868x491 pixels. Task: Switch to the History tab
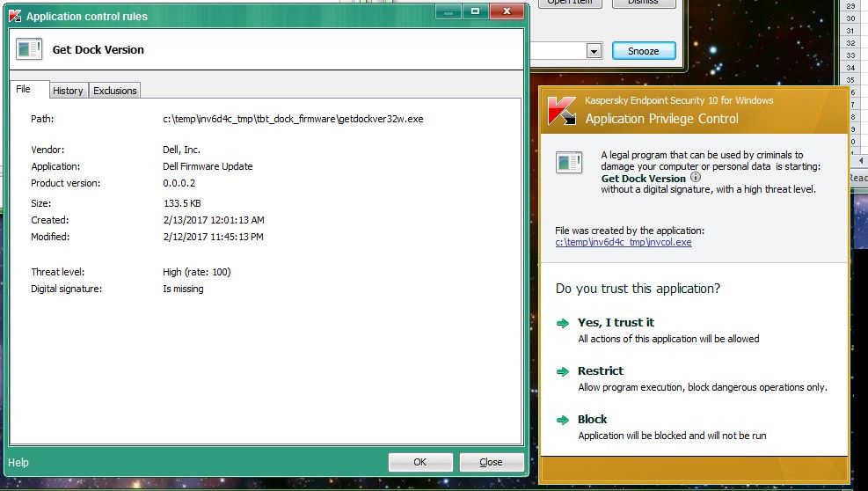coord(68,91)
